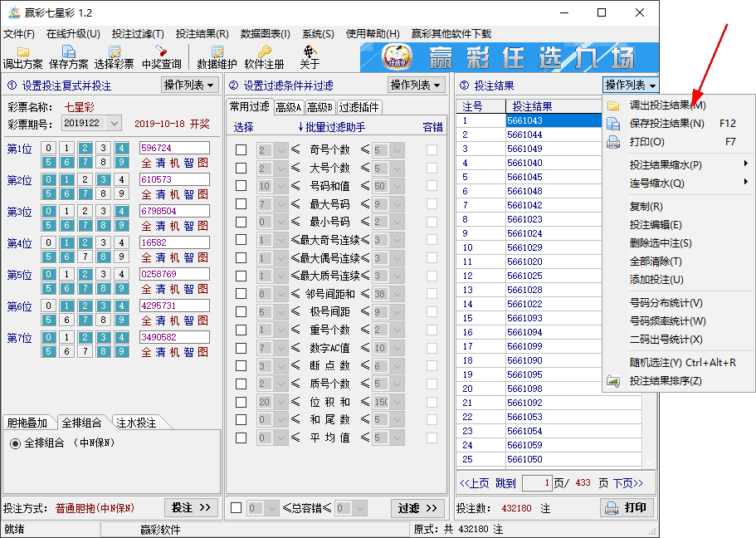
Task: Tick the 号码和值 filter checkbox
Action: pos(241,186)
